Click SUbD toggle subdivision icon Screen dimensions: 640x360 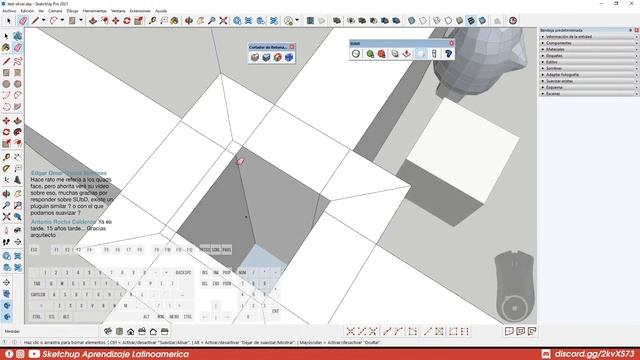point(356,54)
